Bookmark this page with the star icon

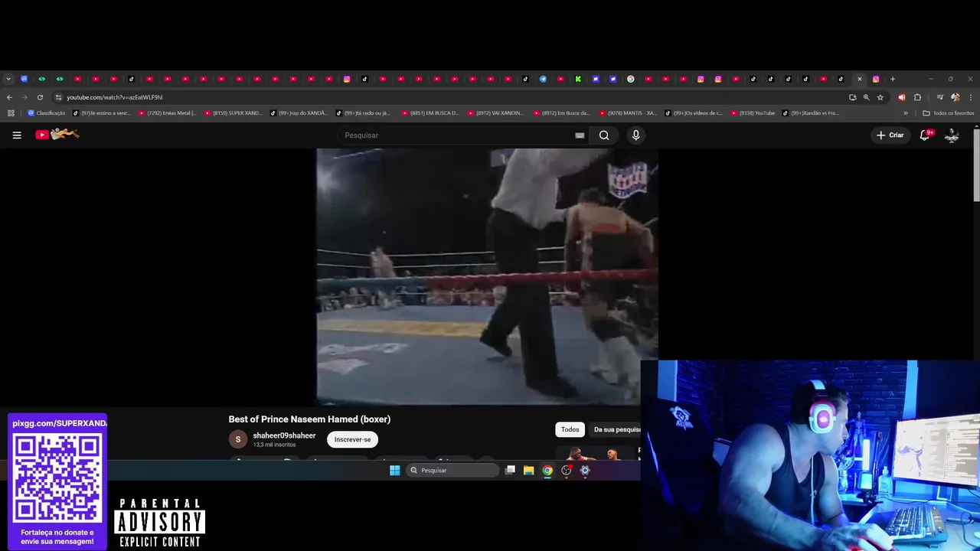point(880,97)
